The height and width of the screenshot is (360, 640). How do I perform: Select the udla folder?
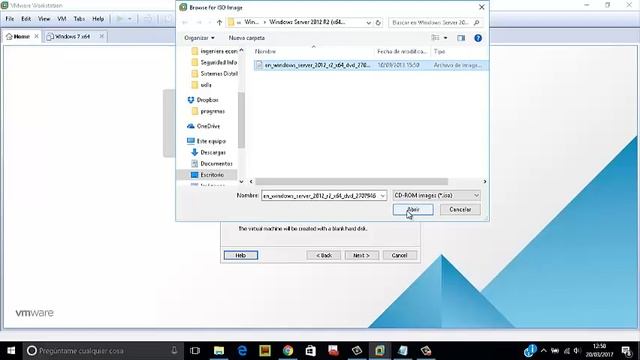tap(202, 85)
